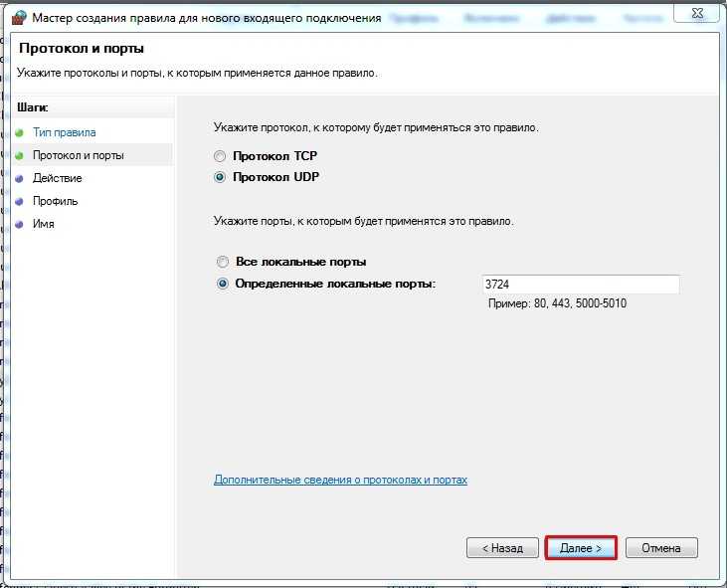
Task: Go to the Тип правила step
Action: click(x=64, y=132)
